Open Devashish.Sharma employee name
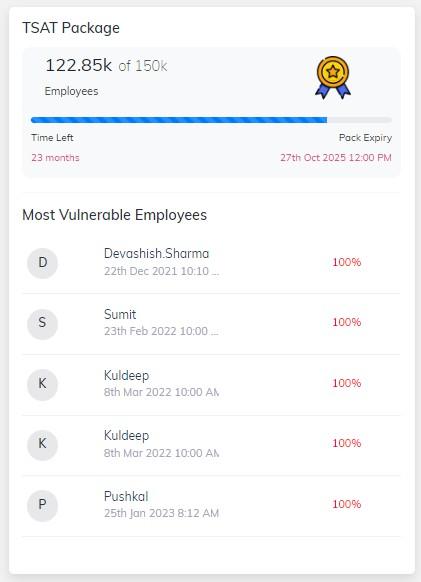The image size is (421, 582). pyautogui.click(x=156, y=254)
